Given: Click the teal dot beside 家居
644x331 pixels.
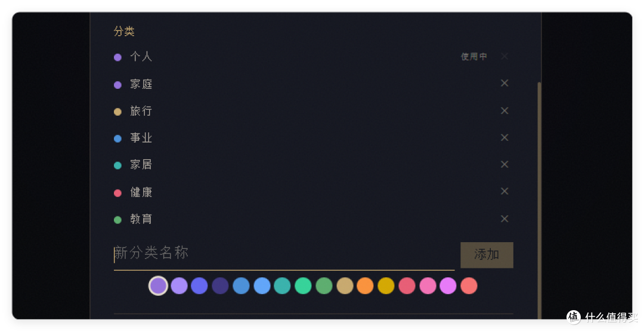Looking at the screenshot, I should click(117, 166).
